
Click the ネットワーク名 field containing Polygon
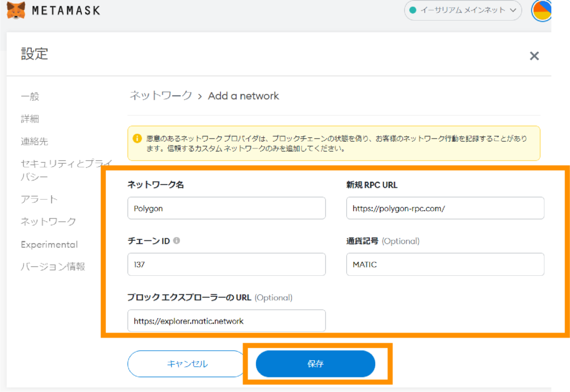point(226,208)
